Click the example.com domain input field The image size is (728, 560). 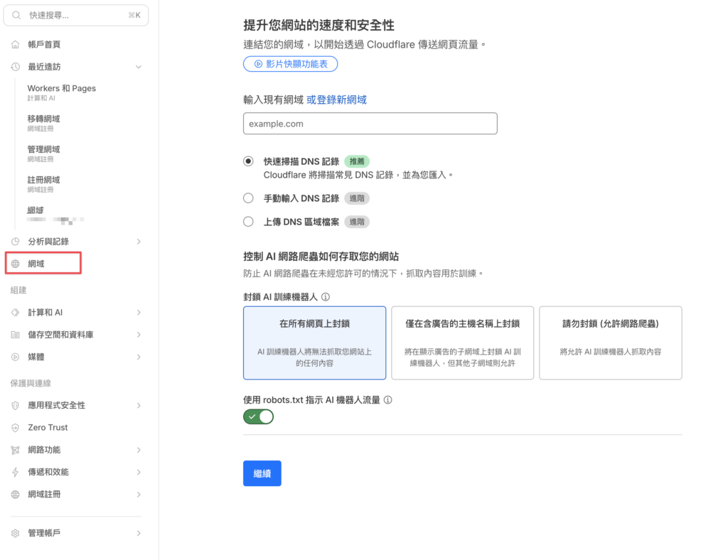[370, 123]
